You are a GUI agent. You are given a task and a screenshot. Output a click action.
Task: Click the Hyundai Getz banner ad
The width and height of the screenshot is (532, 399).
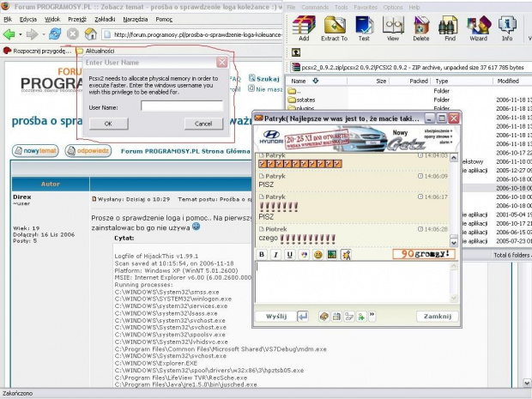coord(356,138)
